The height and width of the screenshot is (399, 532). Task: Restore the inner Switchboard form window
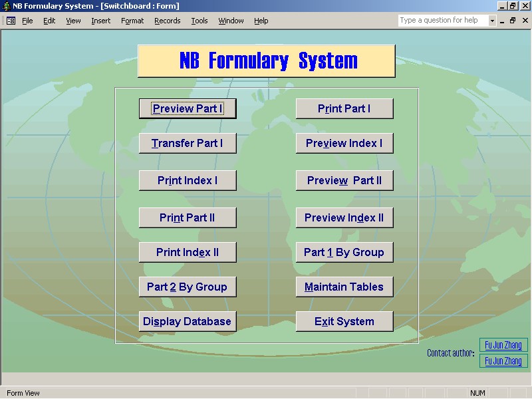[513, 21]
